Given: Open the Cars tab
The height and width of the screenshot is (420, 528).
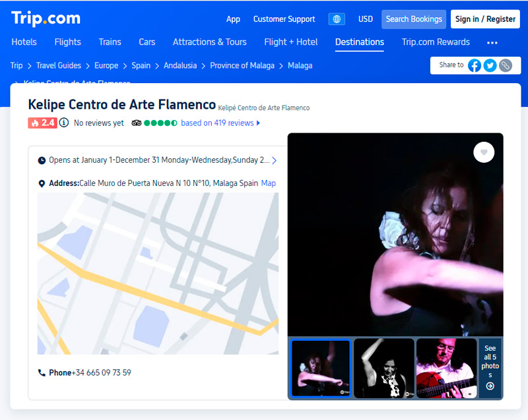Looking at the screenshot, I should tap(147, 42).
